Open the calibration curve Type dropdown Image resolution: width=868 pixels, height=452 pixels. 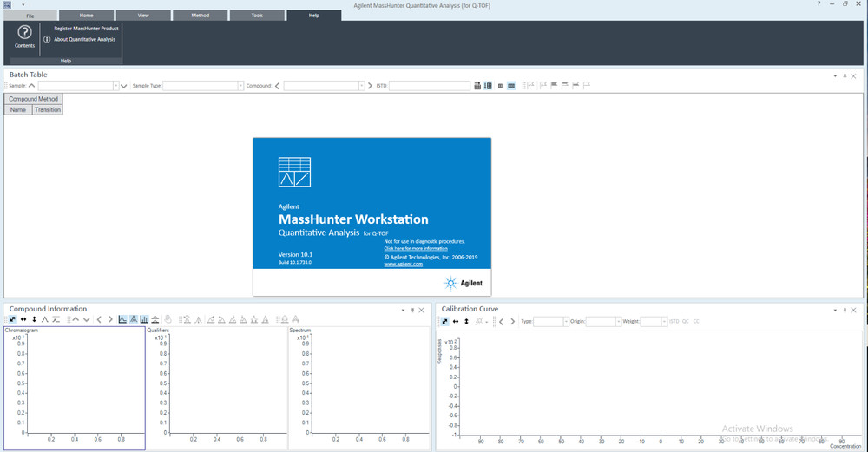(566, 322)
